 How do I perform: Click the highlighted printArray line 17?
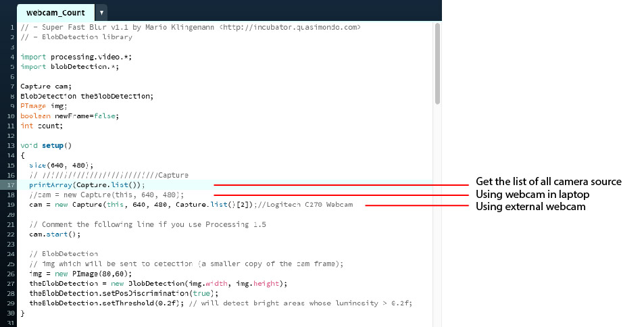click(x=86, y=184)
